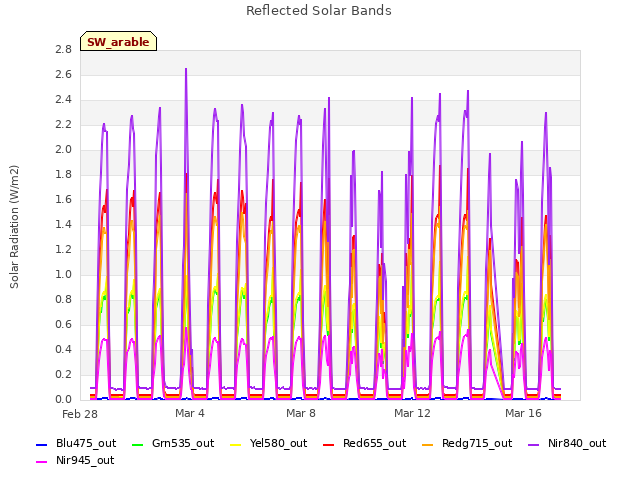The width and height of the screenshot is (640, 480).
Task: Click the Nir840_out legend color swatch
Action: [534, 444]
